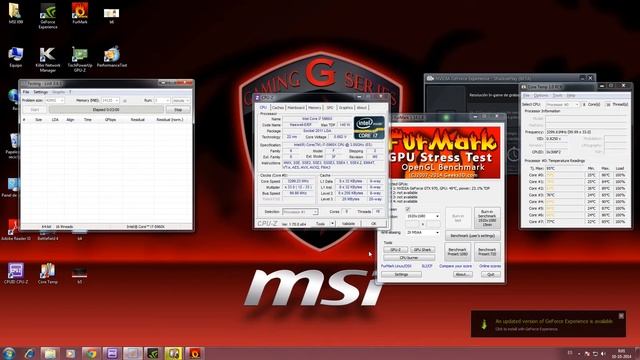This screenshot has height=360, width=640.
Task: Click the FurMark GPU Stress Test banner
Action: click(444, 153)
